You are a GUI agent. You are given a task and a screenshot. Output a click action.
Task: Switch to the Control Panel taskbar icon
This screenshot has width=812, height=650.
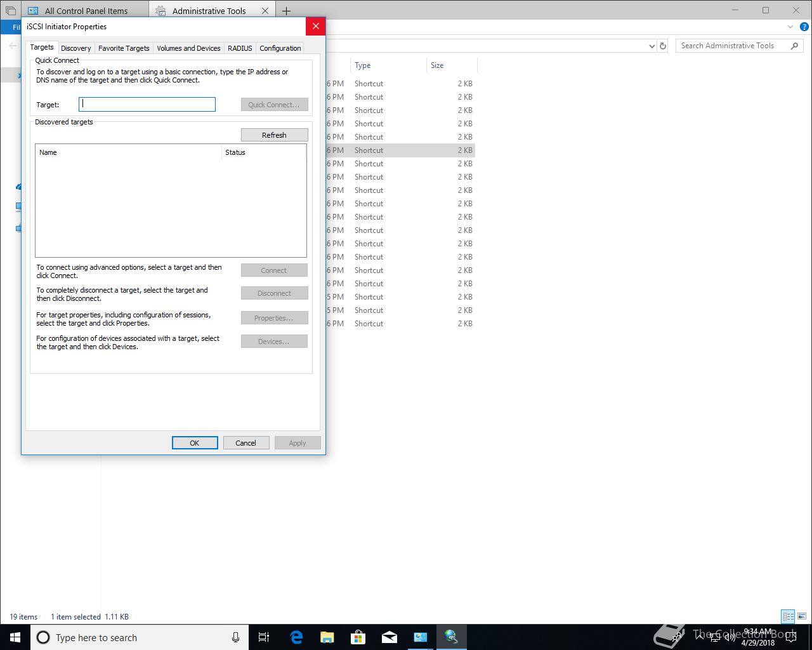click(421, 637)
